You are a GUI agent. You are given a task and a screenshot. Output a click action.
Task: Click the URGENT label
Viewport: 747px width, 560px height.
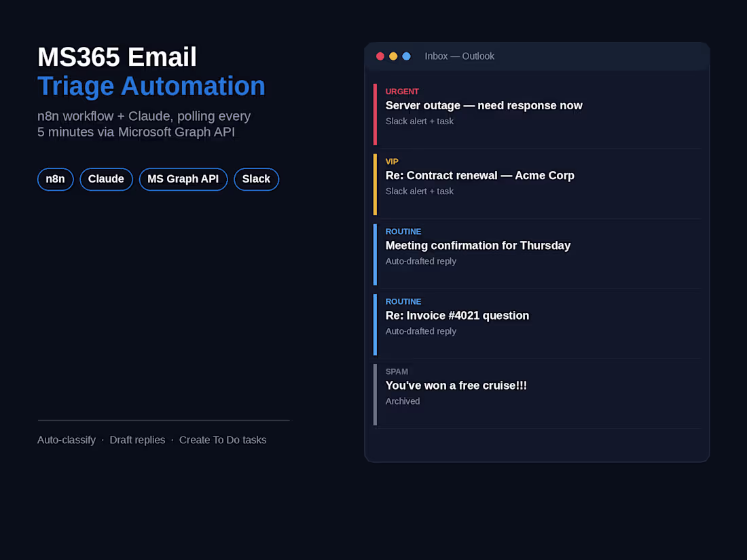coord(402,92)
